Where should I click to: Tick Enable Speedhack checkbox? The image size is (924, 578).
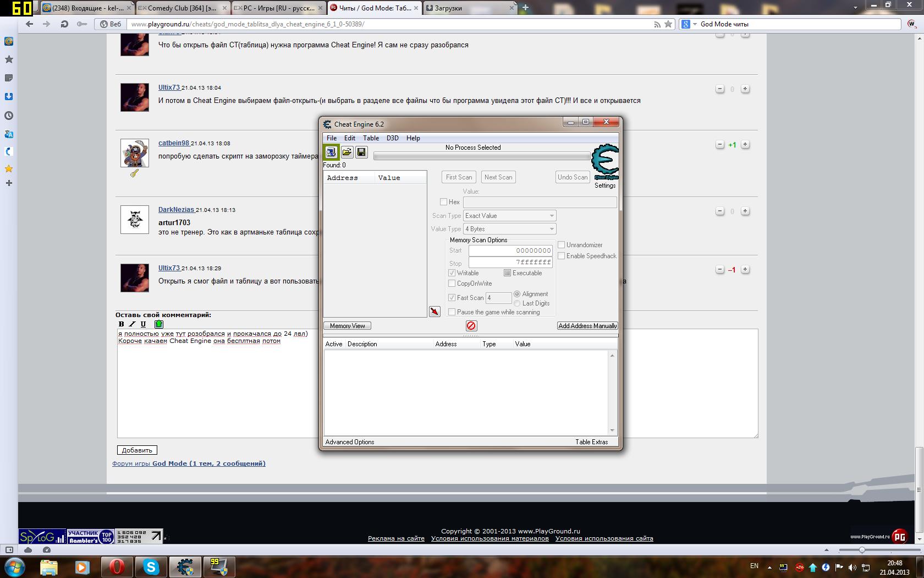[x=561, y=256]
